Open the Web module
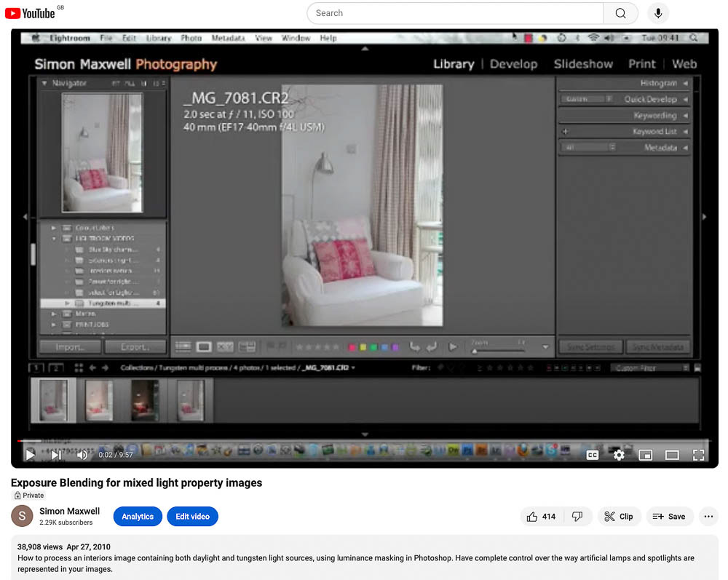 click(684, 64)
